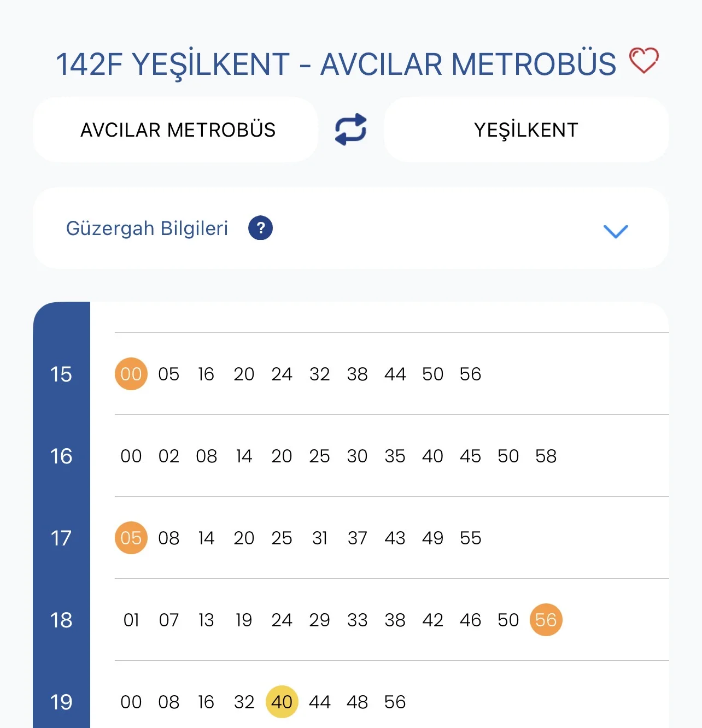Tap the yellow 19:40 departure time
Screen dimensions: 702x728
(x=282, y=702)
